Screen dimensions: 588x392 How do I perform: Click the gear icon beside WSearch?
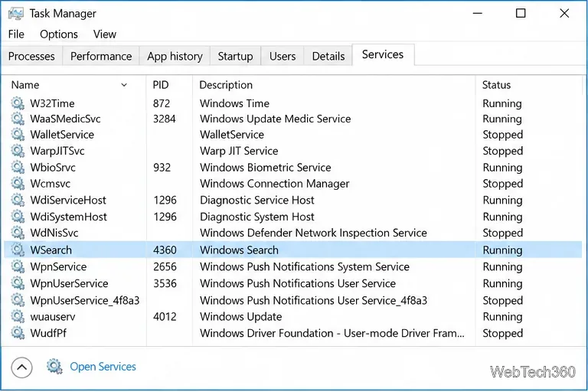point(18,250)
